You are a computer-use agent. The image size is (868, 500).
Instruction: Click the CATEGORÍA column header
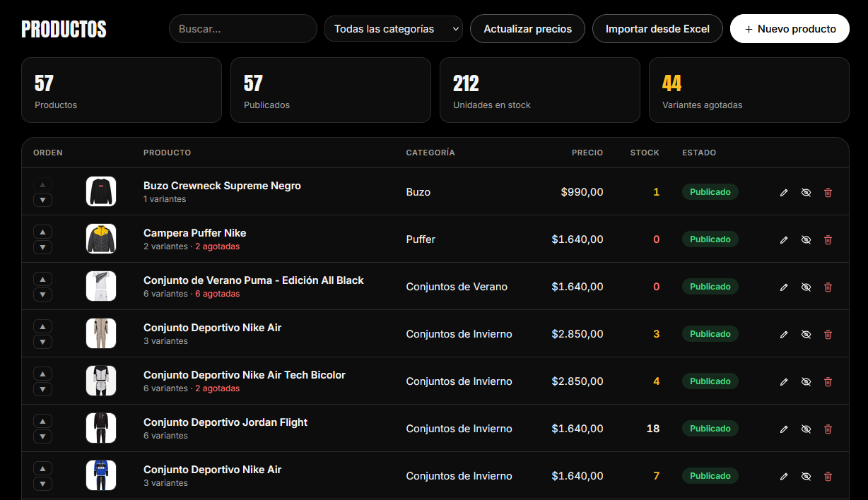(430, 153)
